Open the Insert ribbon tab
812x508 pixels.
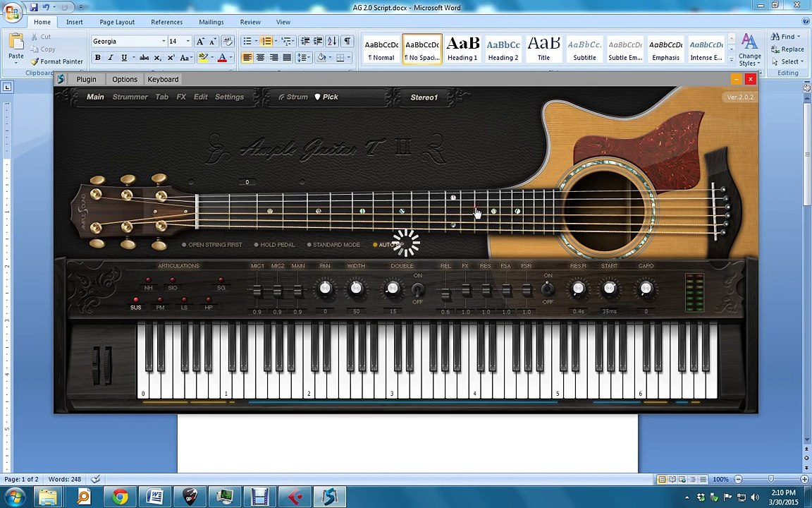74,22
